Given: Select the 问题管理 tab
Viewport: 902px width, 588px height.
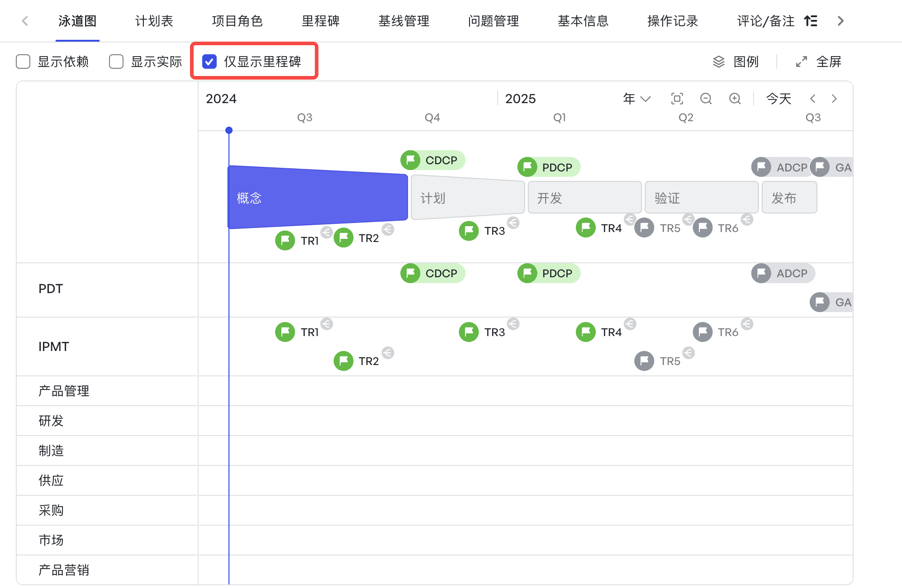Looking at the screenshot, I should pyautogui.click(x=494, y=21).
